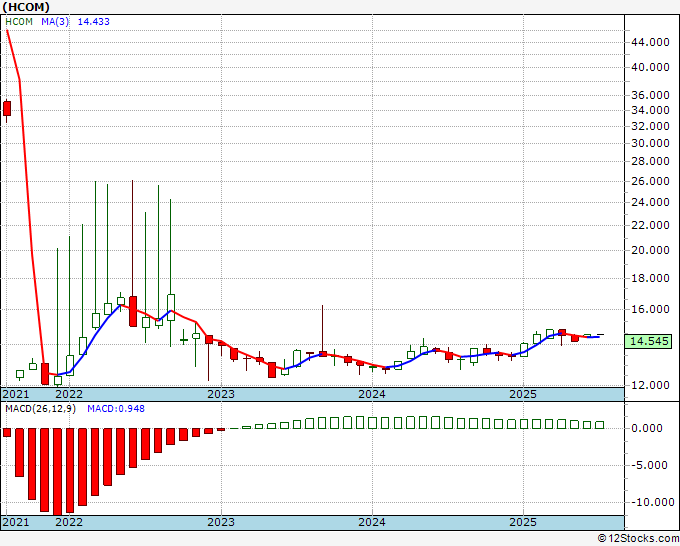
Task: Click 2025 on the MACD panel timeline
Action: point(523,522)
